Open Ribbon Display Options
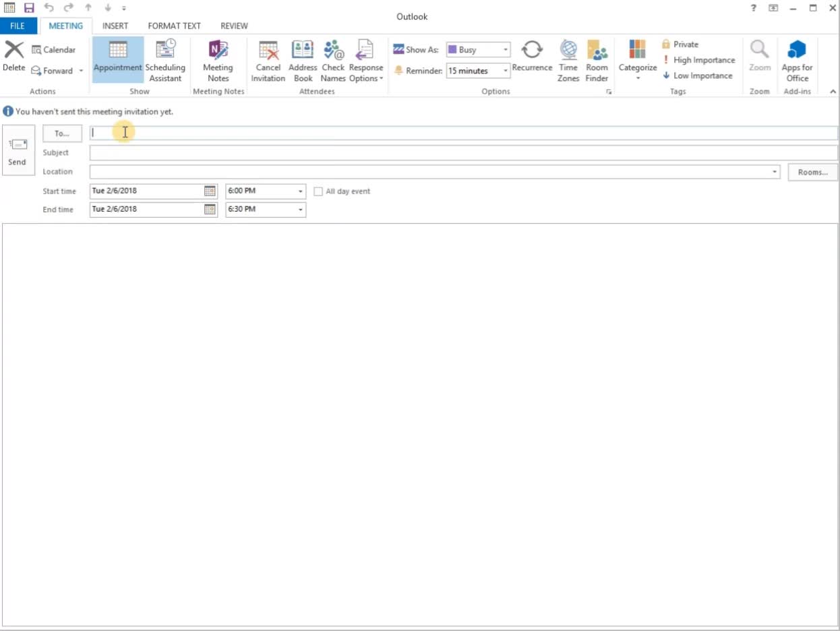The width and height of the screenshot is (840, 631). point(773,8)
